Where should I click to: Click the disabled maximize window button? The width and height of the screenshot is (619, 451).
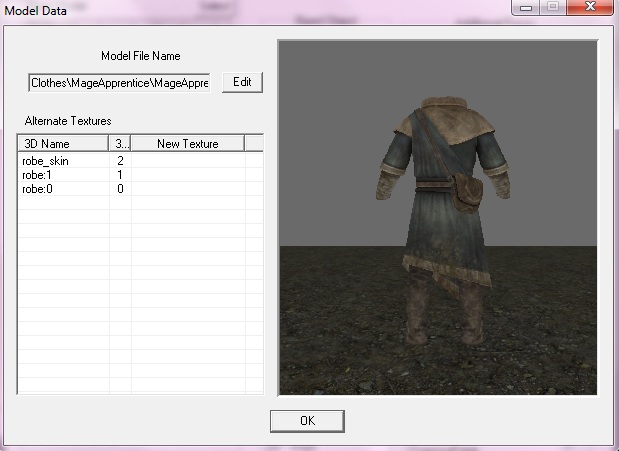pos(553,7)
